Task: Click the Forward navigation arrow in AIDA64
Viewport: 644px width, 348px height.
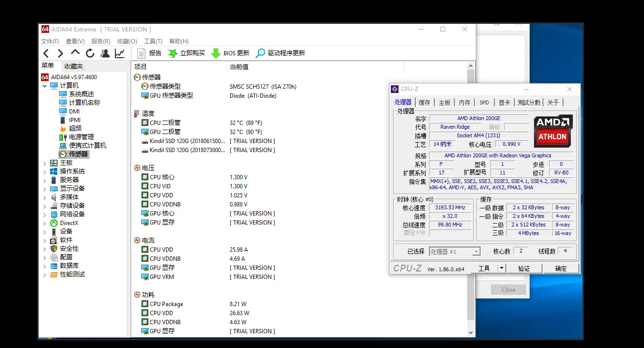Action: tap(61, 53)
